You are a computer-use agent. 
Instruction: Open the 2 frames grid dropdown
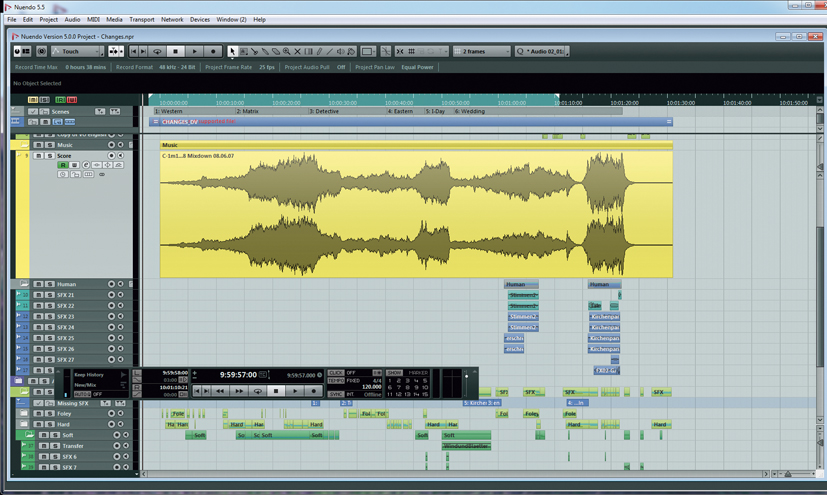point(482,52)
